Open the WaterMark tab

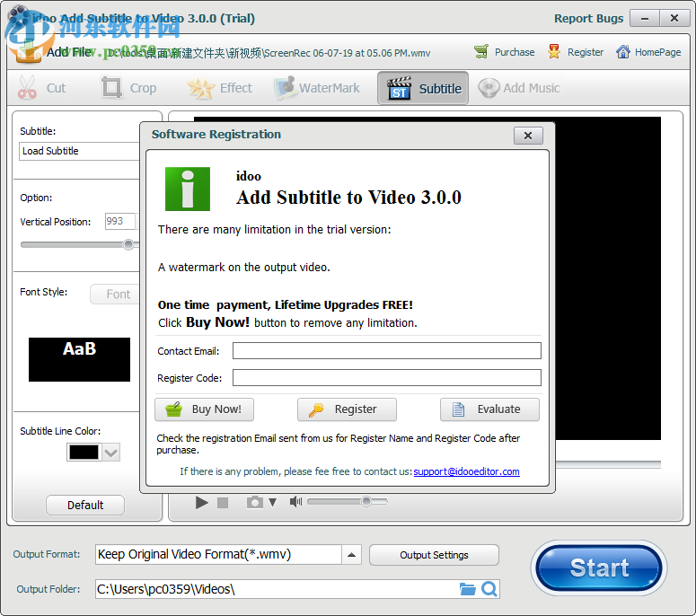[317, 87]
